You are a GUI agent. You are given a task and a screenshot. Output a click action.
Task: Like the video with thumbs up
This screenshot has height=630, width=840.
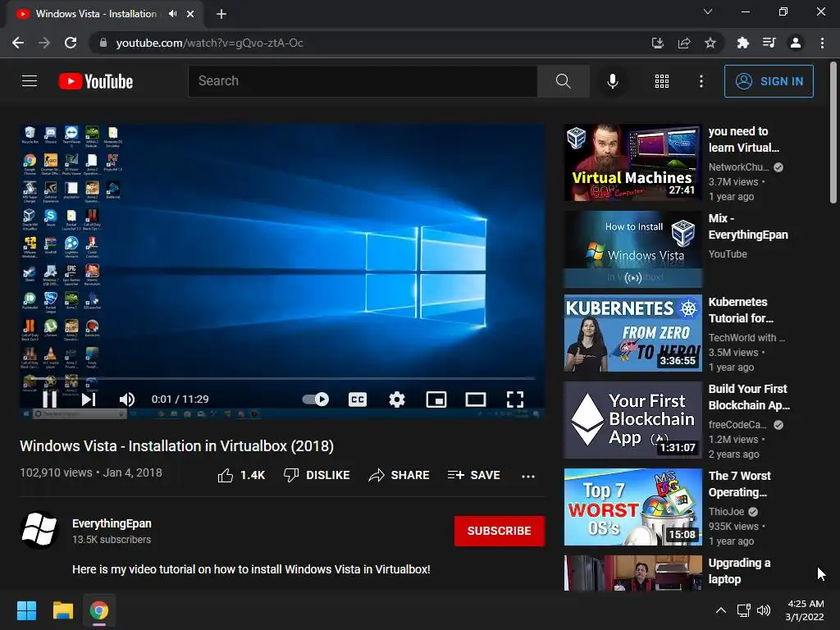pos(242,475)
